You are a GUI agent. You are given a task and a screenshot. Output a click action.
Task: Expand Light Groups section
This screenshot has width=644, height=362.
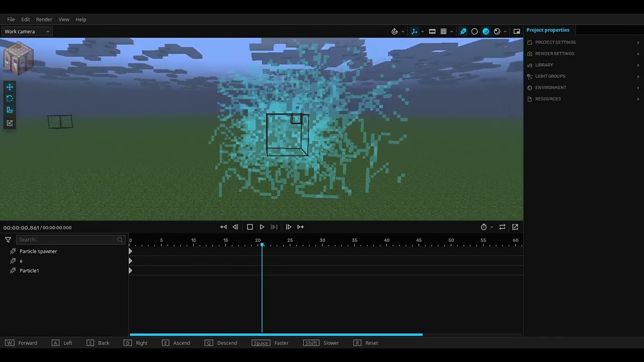[584, 76]
